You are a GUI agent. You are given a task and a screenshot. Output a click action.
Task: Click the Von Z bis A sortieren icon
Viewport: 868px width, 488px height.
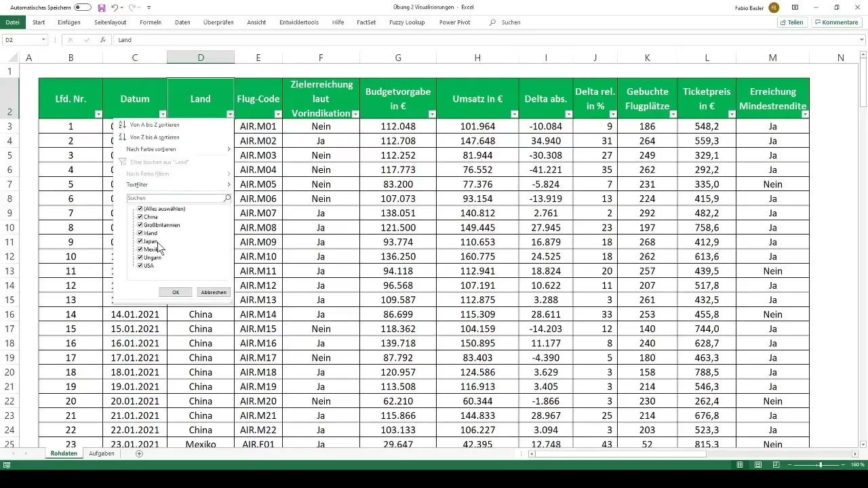(x=123, y=137)
